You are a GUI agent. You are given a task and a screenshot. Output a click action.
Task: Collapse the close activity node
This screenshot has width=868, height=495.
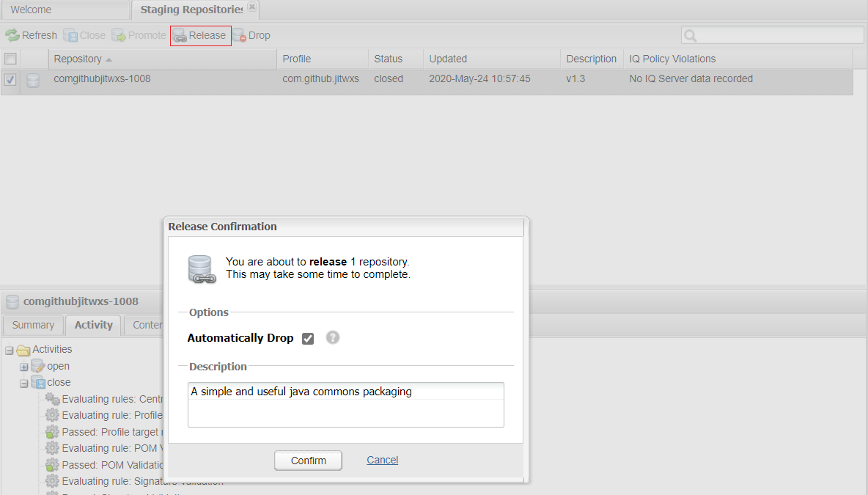pos(23,382)
